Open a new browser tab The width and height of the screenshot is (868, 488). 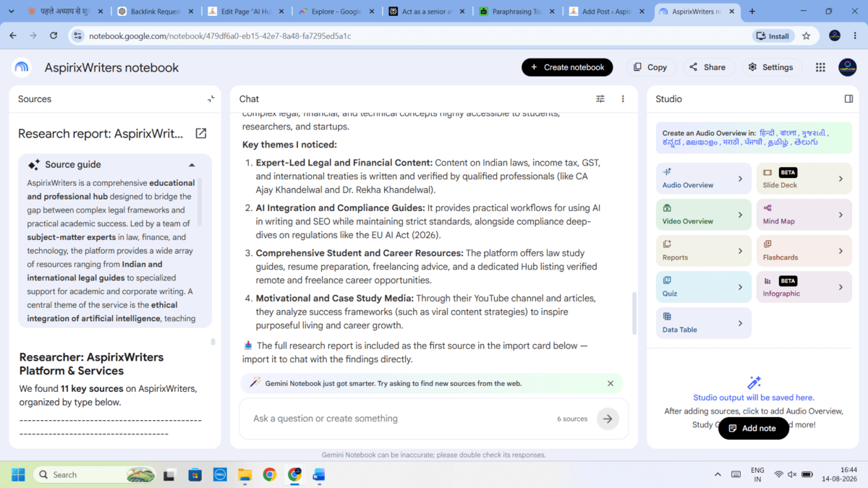tap(752, 12)
